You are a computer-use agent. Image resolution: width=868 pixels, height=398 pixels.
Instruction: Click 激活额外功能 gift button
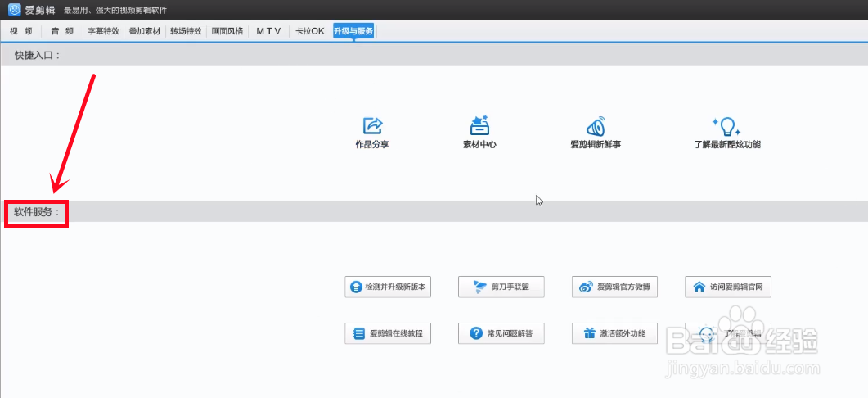click(614, 333)
